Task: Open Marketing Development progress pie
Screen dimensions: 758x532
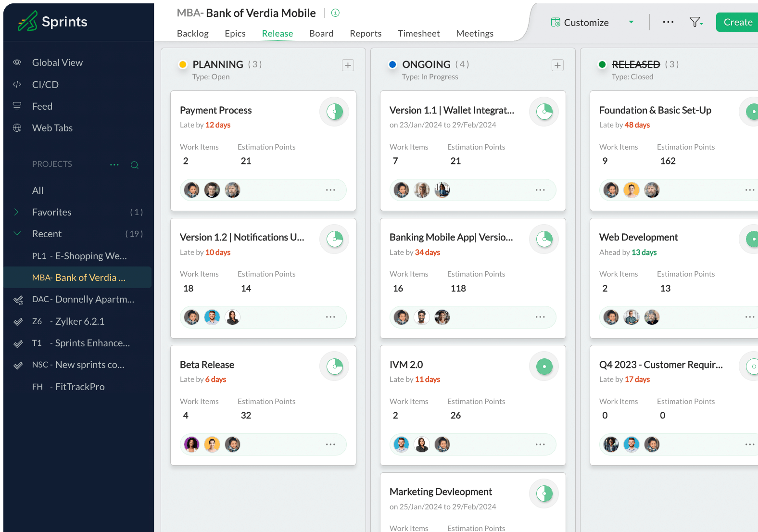Action: (x=544, y=494)
